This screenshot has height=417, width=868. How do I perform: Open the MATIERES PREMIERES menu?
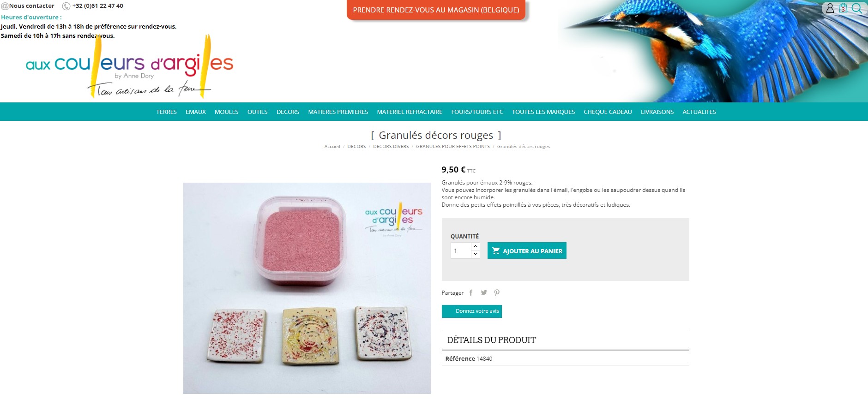338,112
